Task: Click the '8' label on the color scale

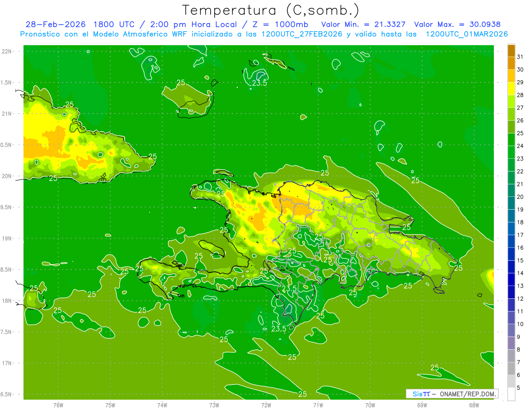Action: pyautogui.click(x=519, y=349)
